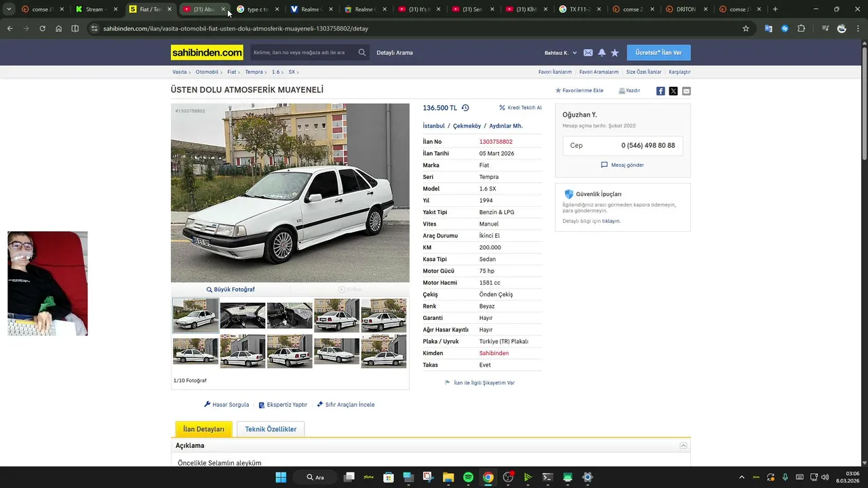Reload the page in browser
This screenshot has width=868, height=488.
pos(42,28)
